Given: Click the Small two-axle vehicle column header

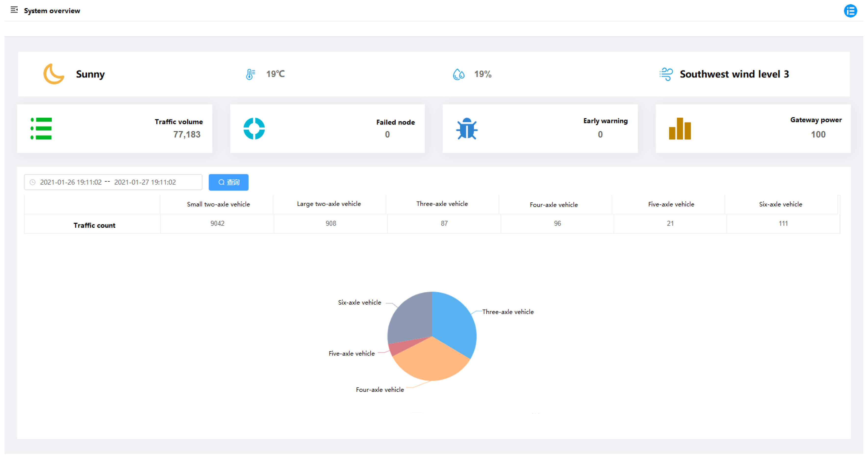Looking at the screenshot, I should (x=218, y=204).
